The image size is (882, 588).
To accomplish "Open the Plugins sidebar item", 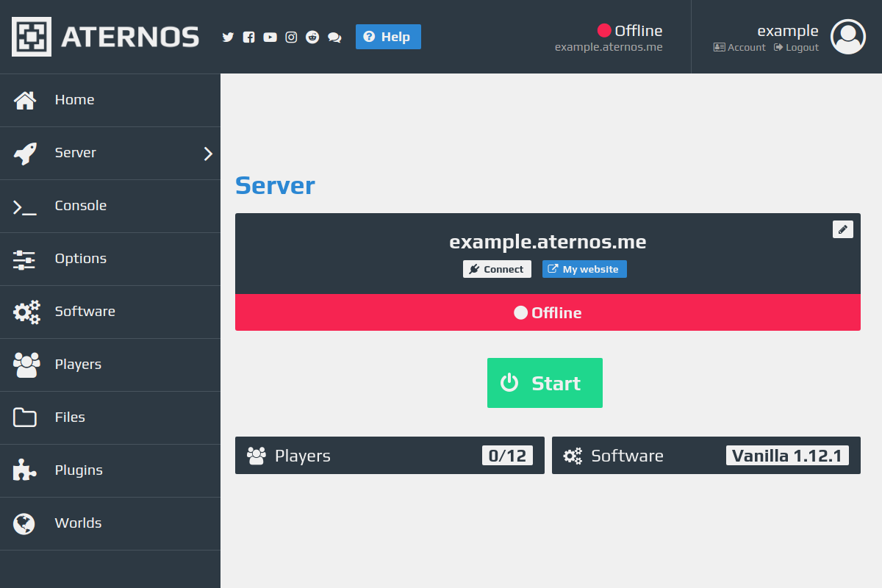I will click(x=110, y=471).
